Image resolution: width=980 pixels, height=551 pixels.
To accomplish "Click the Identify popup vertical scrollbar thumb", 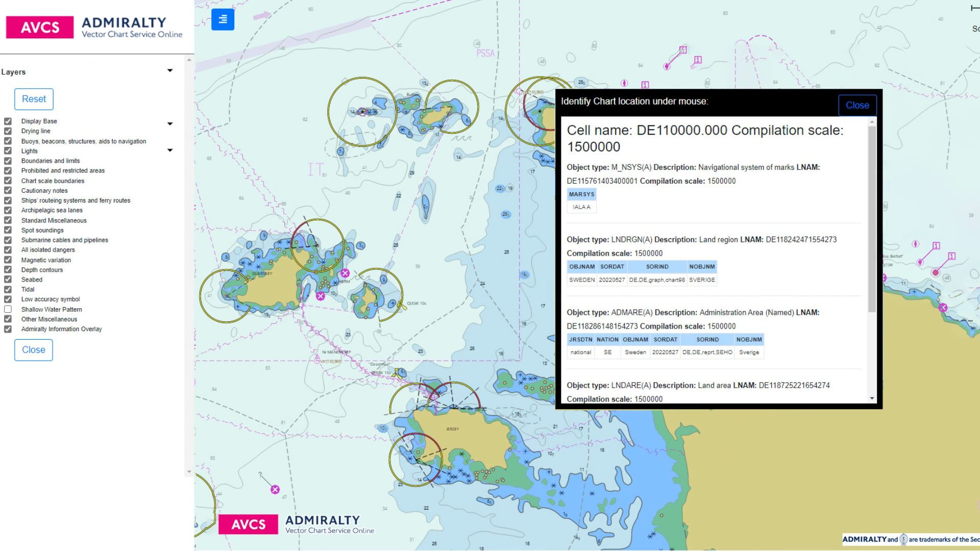I will pos(872,219).
